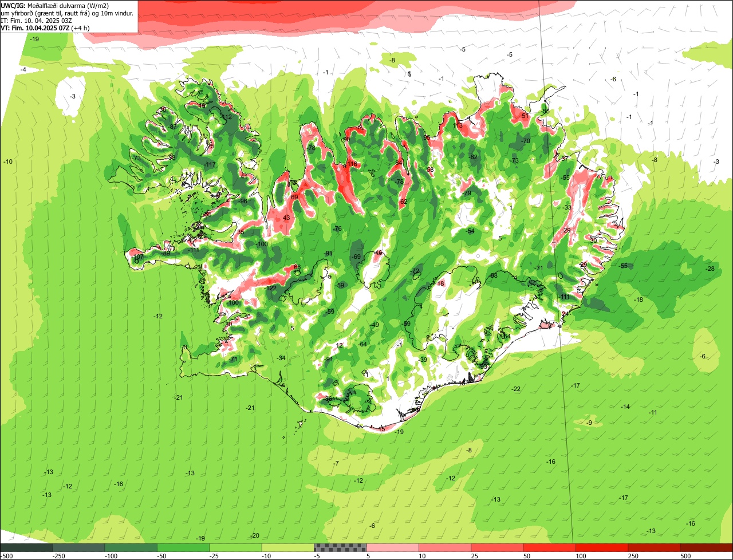Click the legend swatch between 50 and 100

click(549, 547)
